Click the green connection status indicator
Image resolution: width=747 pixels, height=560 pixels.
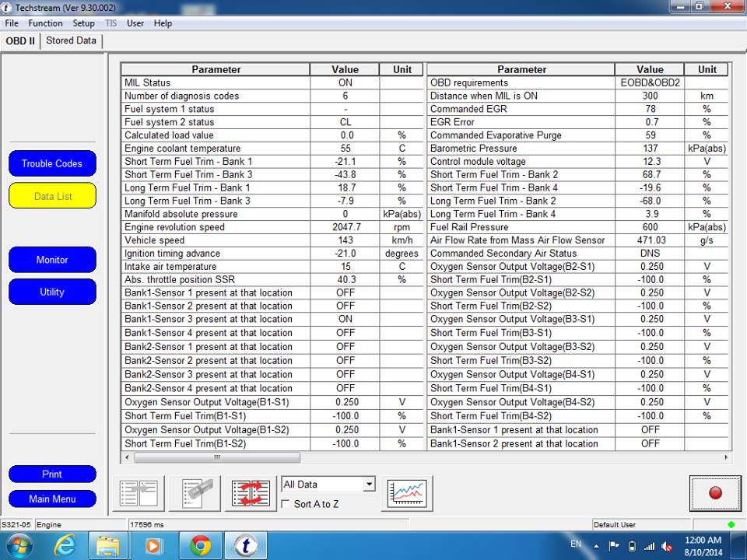point(731,525)
